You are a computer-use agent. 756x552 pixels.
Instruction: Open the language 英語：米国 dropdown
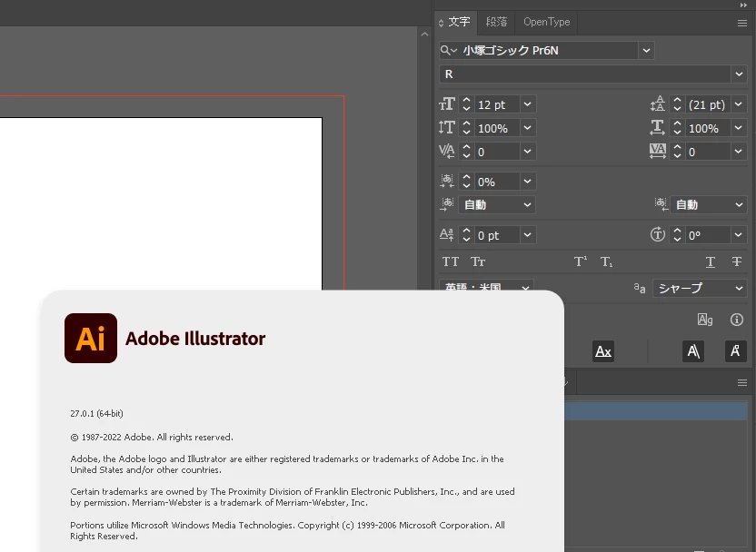(486, 285)
